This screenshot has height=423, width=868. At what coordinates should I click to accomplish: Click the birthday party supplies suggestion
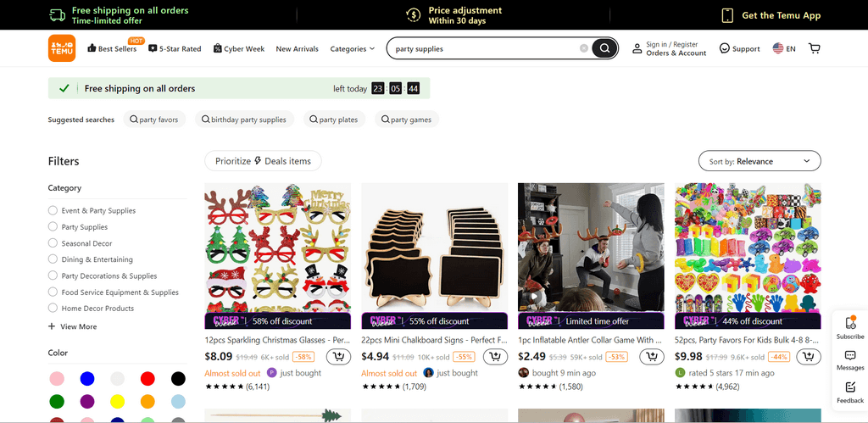pyautogui.click(x=244, y=120)
